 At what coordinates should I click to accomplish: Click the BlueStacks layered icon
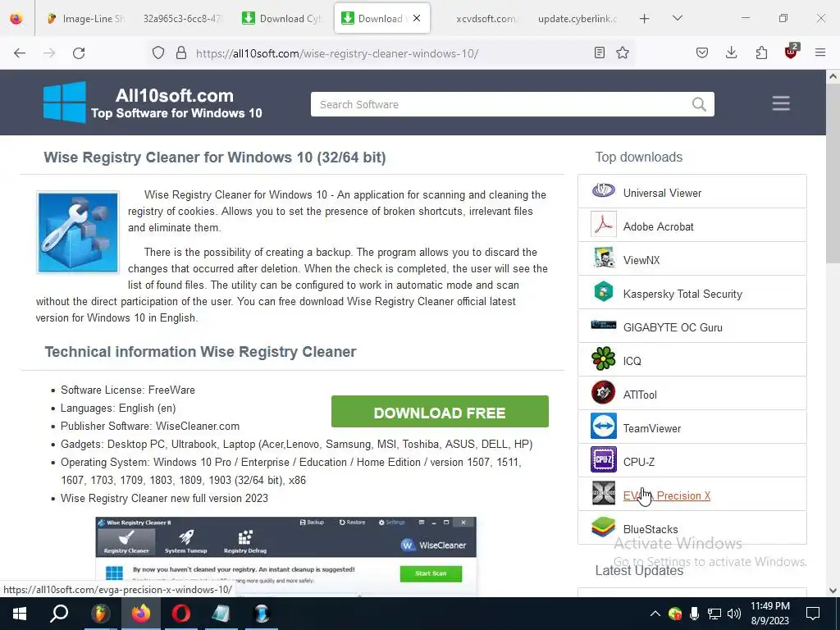[603, 527]
